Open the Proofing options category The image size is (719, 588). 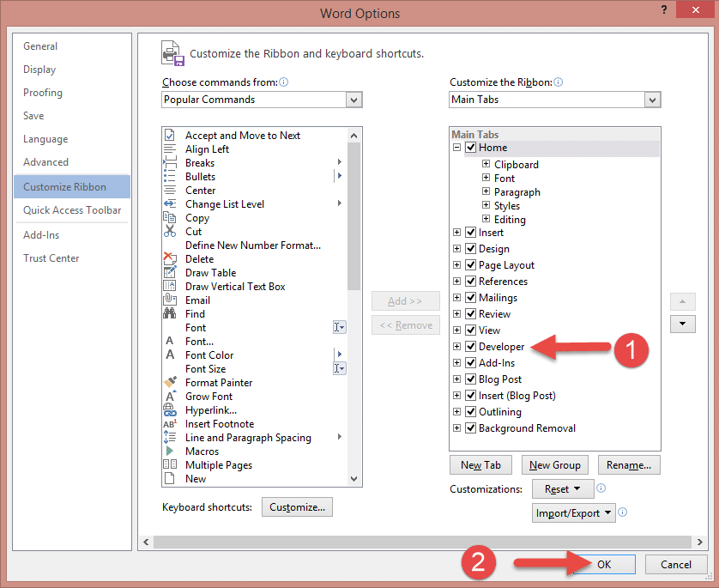[71, 93]
